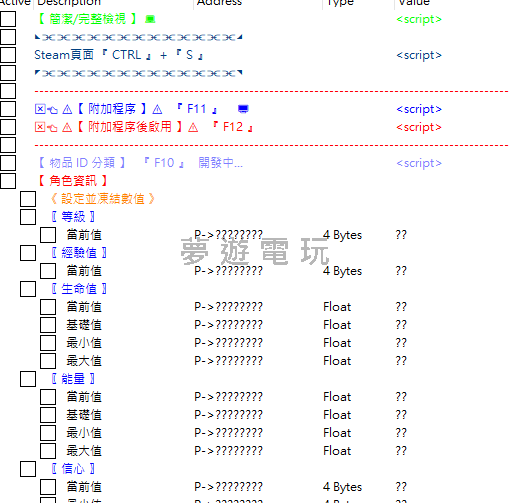Select the Steam頁面『CTRL』+『S』 description
The image size is (509, 503).
click(119, 55)
